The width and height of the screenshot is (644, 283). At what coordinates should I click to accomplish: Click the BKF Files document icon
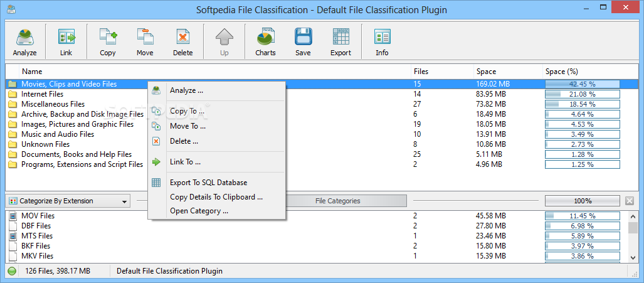point(13,246)
